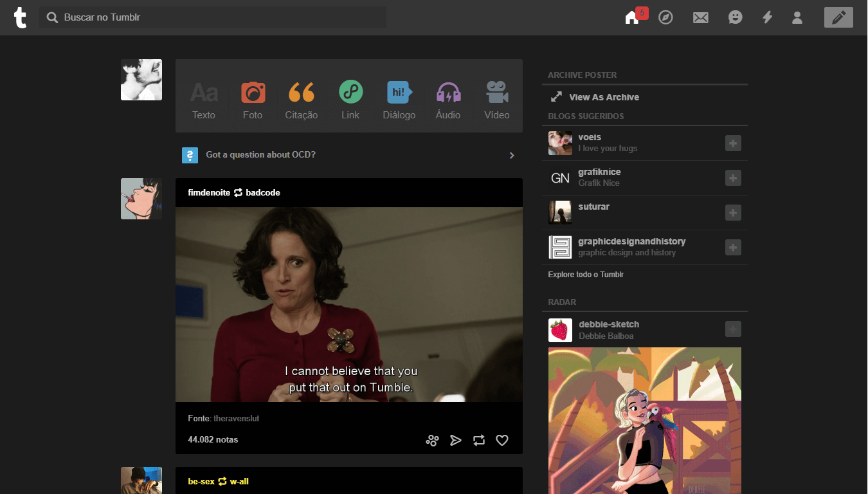Click the post's bubbles options icon
Viewport: 868px width, 494px height.
[432, 441]
